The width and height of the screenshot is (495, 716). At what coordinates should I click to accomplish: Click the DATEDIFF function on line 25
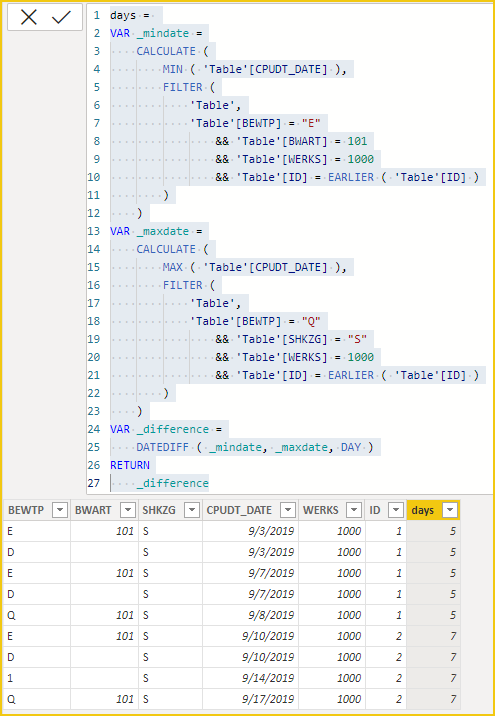point(163,447)
